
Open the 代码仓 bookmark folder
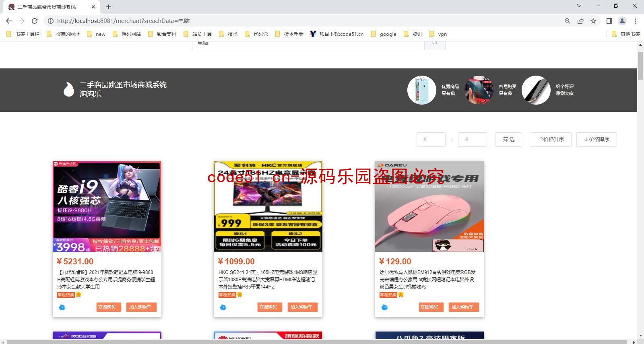256,34
